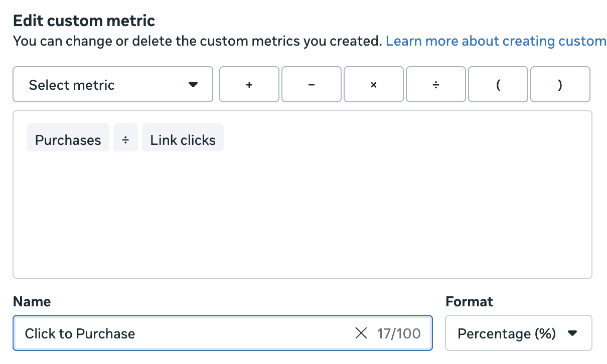Open the Select metric dropdown

coord(113,84)
